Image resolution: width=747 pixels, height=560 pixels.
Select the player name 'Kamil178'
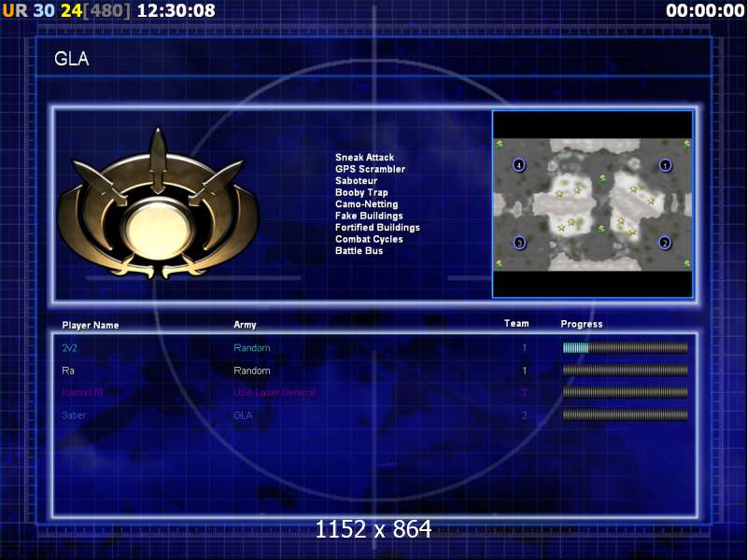coord(82,392)
